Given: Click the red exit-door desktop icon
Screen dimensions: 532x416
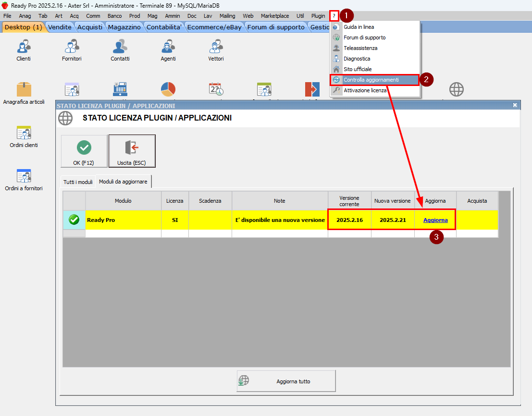Looking at the screenshot, I should [x=312, y=89].
